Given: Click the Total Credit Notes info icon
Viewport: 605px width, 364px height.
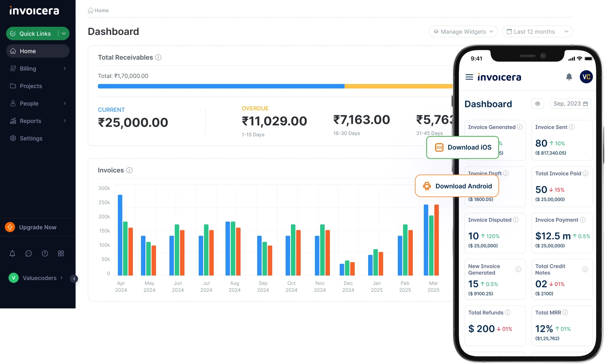Looking at the screenshot, I should (x=585, y=269).
